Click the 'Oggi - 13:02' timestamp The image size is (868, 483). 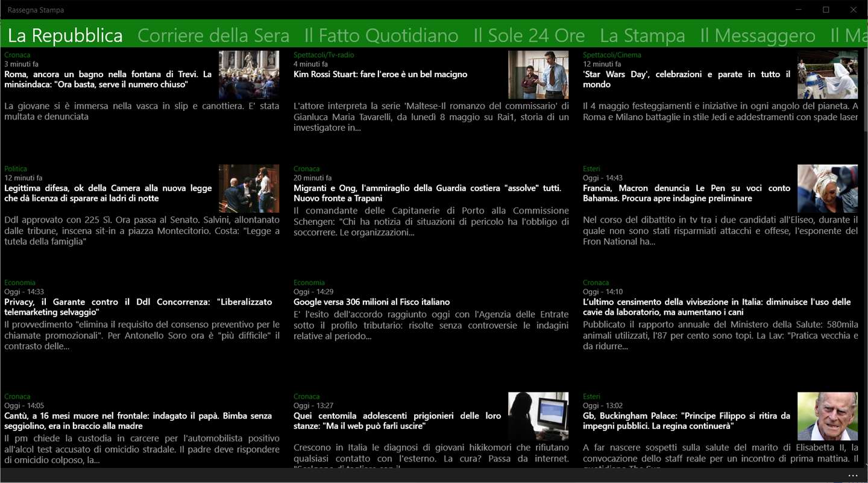(603, 406)
